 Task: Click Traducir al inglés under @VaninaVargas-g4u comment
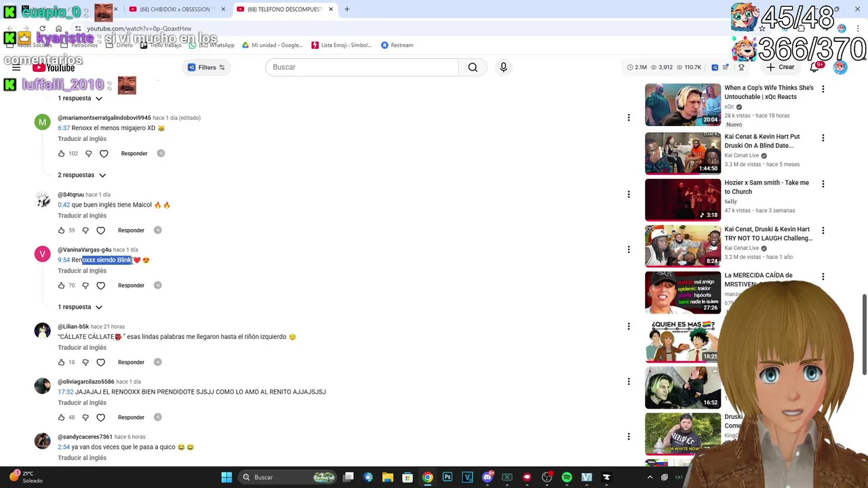click(x=82, y=271)
